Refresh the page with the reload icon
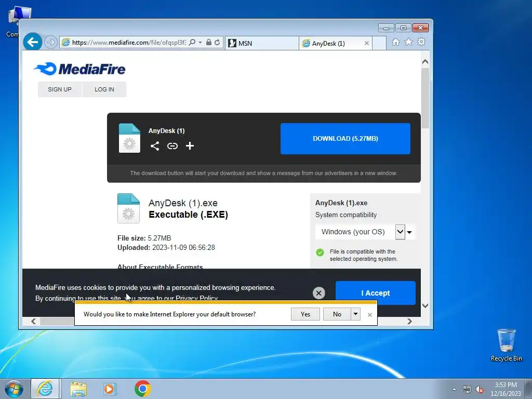This screenshot has width=532, height=399. [217, 43]
